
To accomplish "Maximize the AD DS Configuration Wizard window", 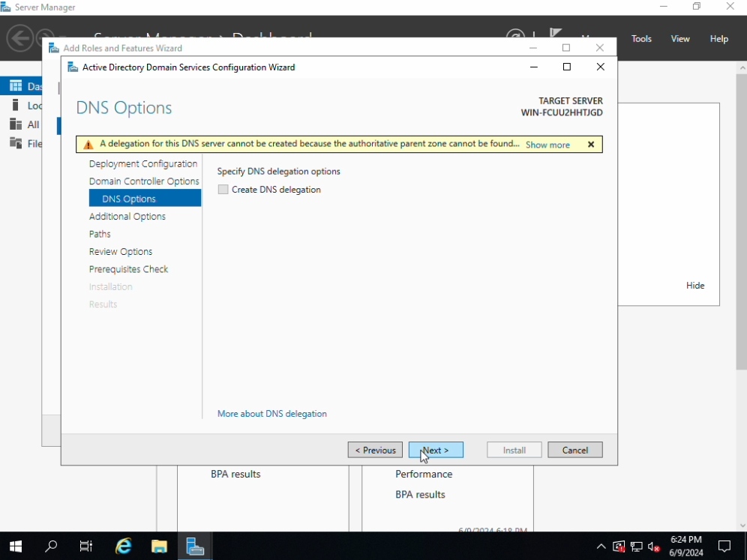I will [x=567, y=67].
